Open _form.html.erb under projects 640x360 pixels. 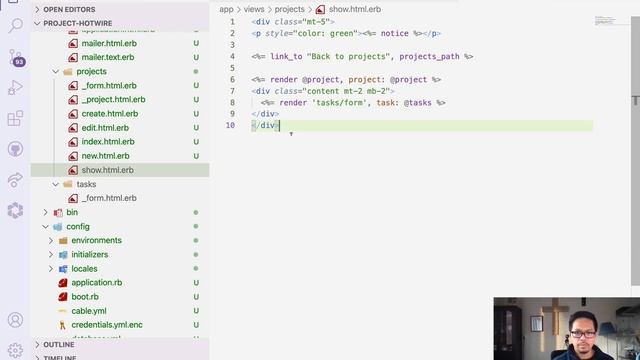coord(109,85)
